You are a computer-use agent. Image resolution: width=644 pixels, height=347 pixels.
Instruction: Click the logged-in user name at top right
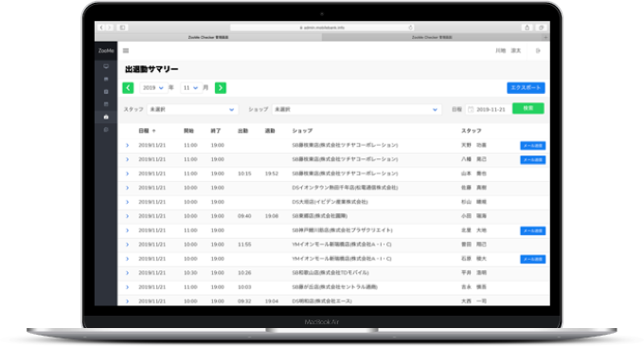(508, 50)
